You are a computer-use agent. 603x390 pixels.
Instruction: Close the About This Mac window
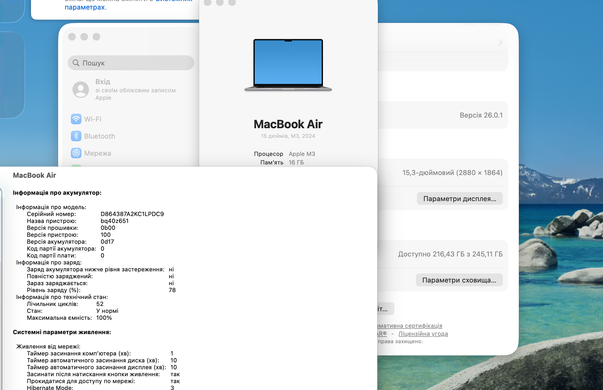pos(208,3)
